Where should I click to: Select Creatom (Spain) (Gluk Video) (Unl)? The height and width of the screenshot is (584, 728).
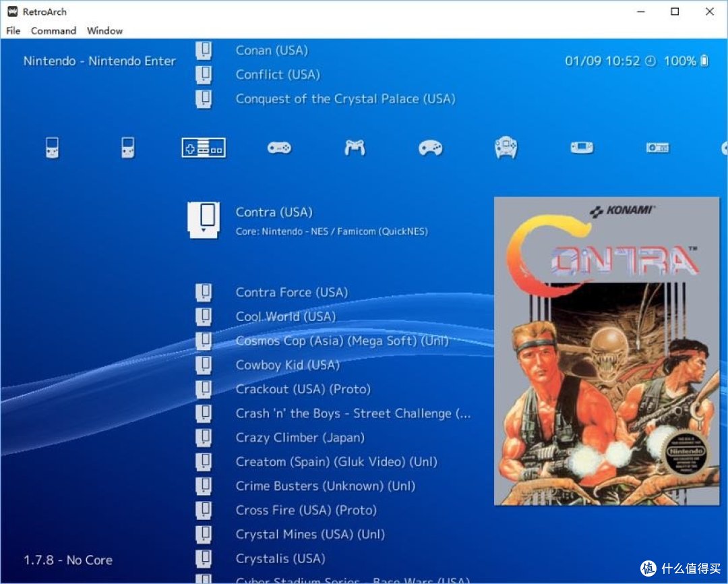tap(336, 461)
